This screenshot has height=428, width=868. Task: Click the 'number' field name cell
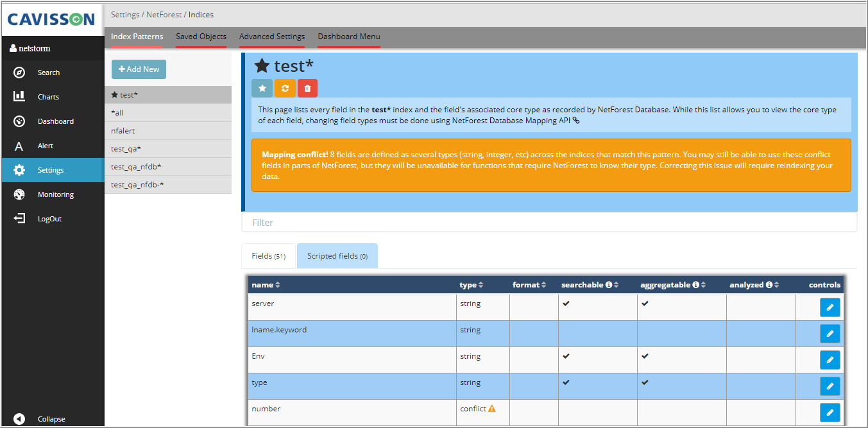pos(352,413)
